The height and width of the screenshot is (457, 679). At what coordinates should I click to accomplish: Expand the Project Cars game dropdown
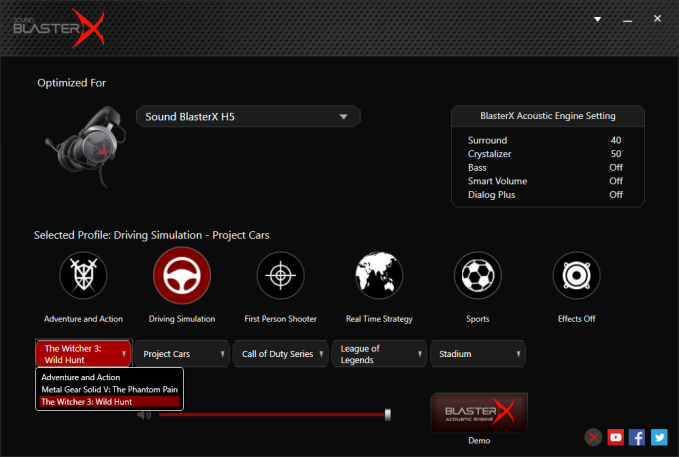(x=182, y=353)
